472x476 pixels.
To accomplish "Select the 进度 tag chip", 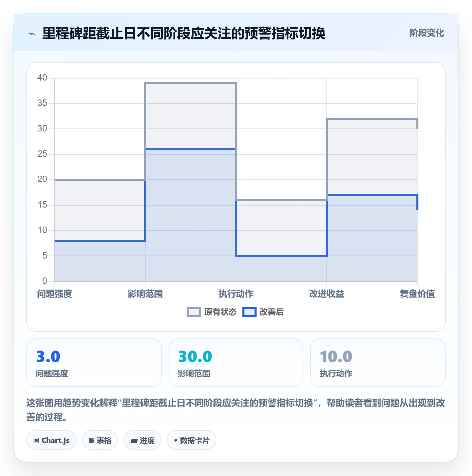I will click(142, 440).
